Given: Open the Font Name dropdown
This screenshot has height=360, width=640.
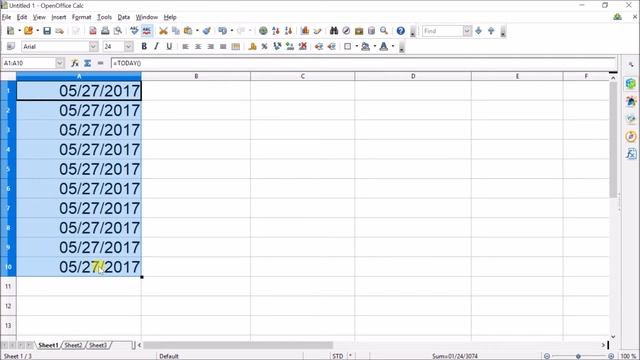Looking at the screenshot, I should tap(93, 47).
